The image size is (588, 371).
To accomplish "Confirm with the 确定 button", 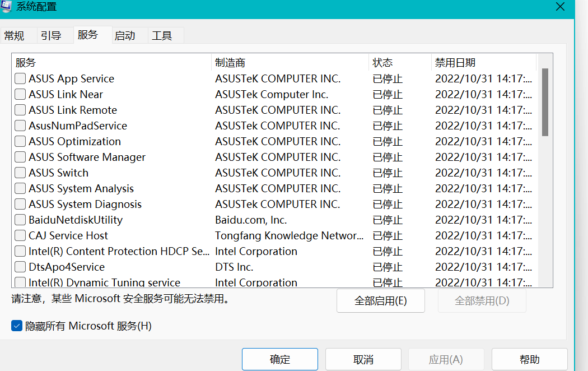I will [280, 359].
